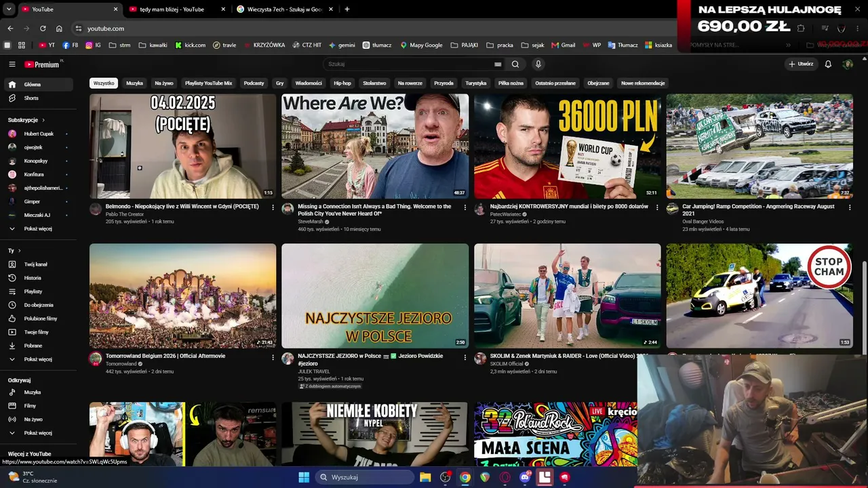
Task: Expand Pokaż więcej under Odkrywaj section
Action: 38,433
